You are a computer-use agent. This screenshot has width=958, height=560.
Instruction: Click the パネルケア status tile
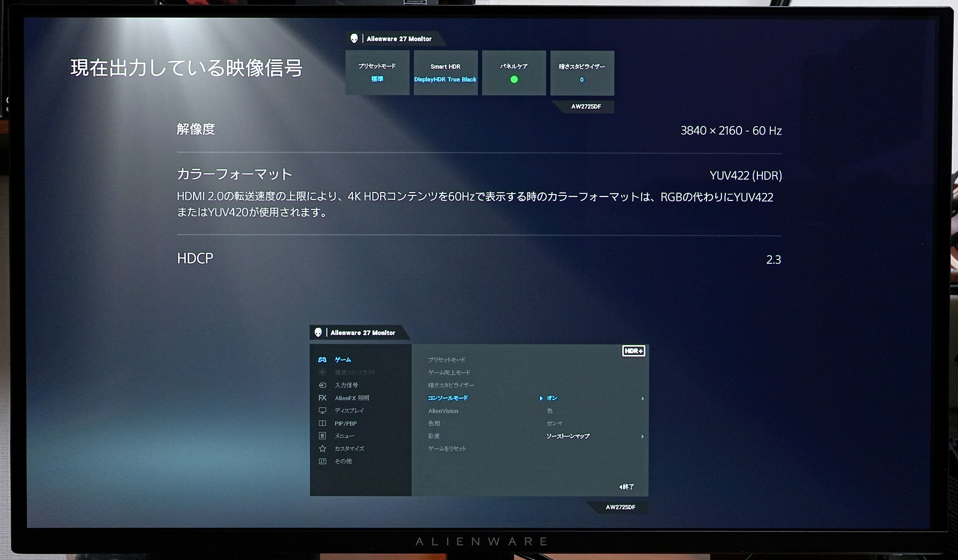pyautogui.click(x=514, y=73)
